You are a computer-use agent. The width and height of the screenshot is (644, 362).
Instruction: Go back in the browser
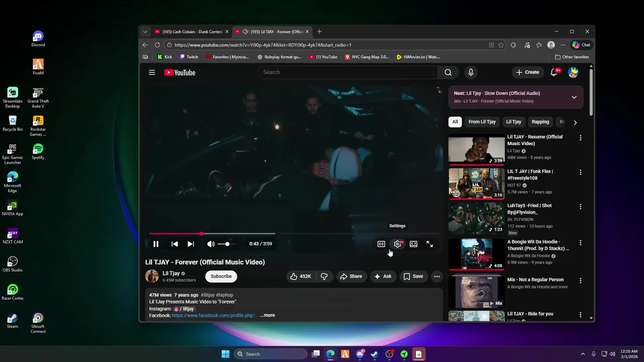[x=145, y=45]
